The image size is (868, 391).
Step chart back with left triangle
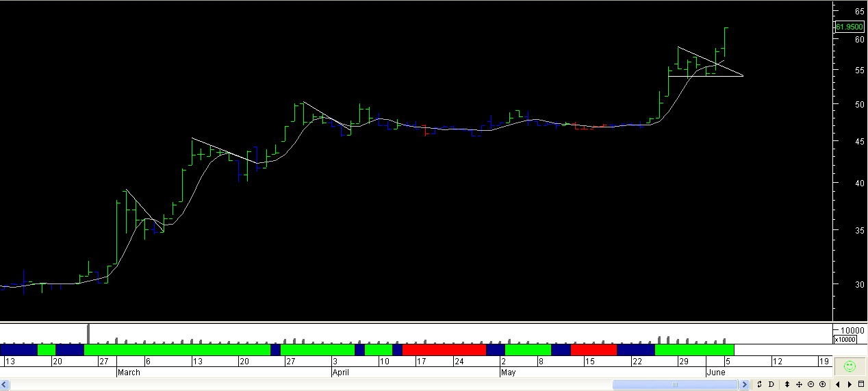(x=837, y=384)
